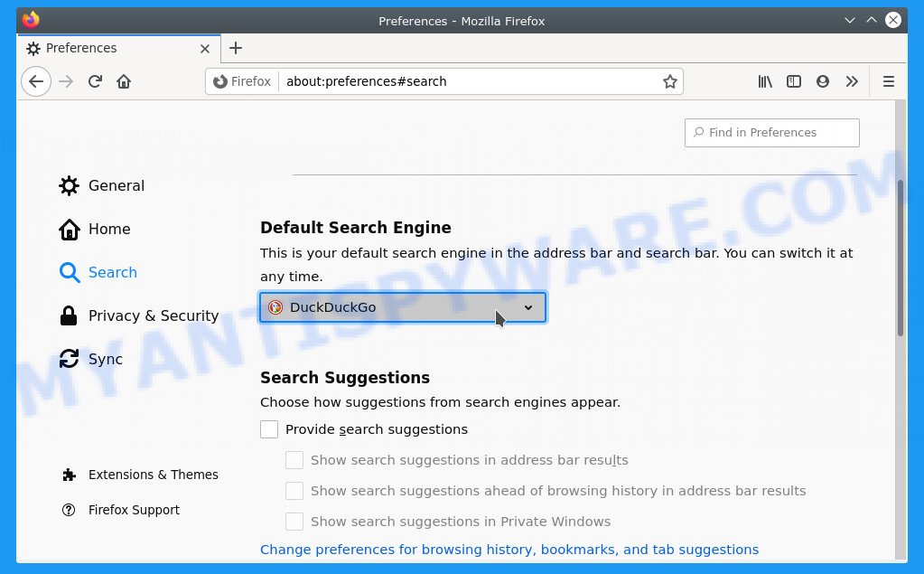Screen dimensions: 924x574
Task: Reload the current page
Action: pos(95,81)
